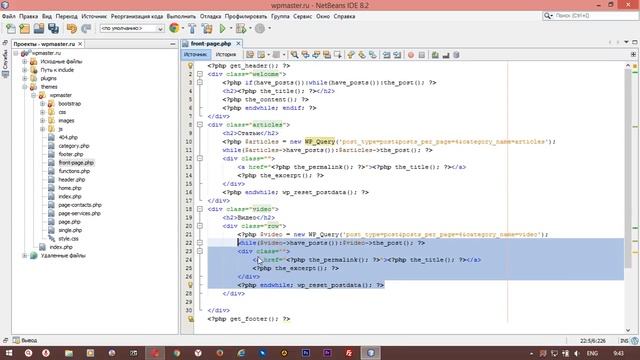Run the project with the green arrow
Screen dimensions: 640x360
pyautogui.click(x=222, y=29)
